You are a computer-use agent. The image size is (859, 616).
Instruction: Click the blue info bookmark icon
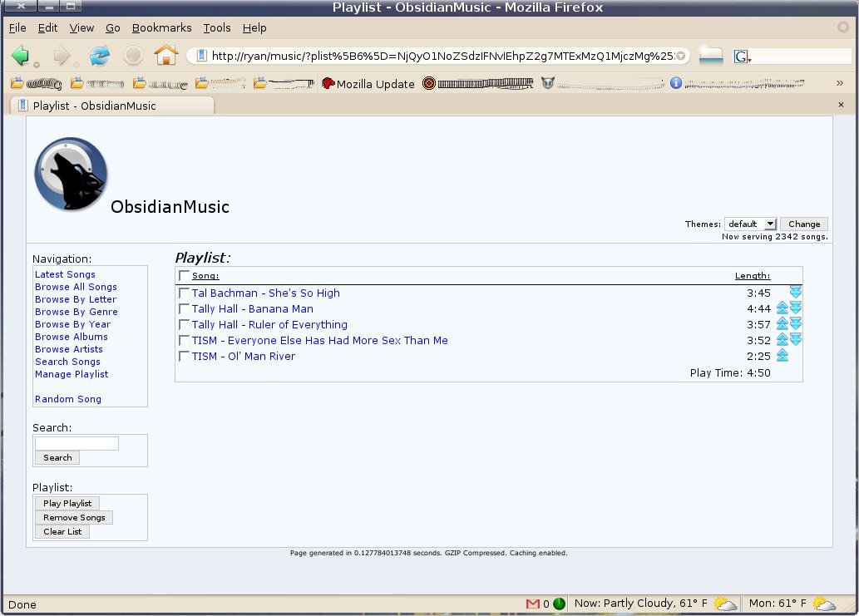tap(675, 83)
